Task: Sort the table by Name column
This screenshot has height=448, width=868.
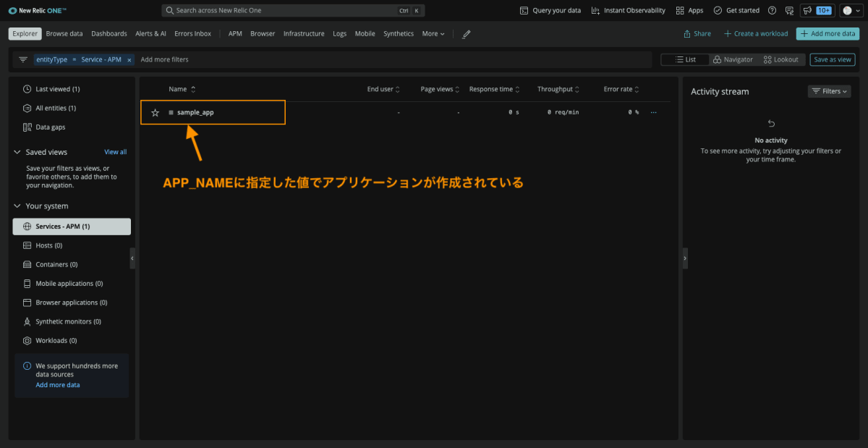Action: pyautogui.click(x=182, y=89)
